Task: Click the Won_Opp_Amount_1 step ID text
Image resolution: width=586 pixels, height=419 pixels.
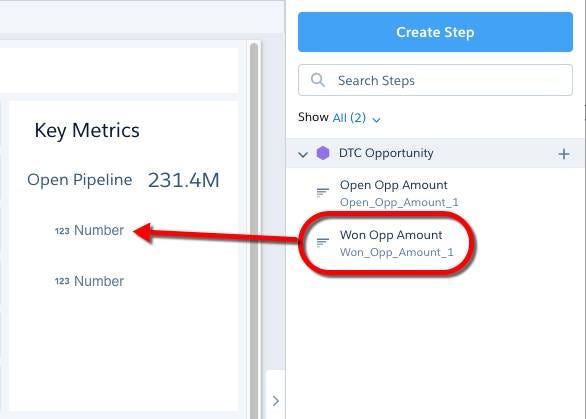Action: click(397, 252)
